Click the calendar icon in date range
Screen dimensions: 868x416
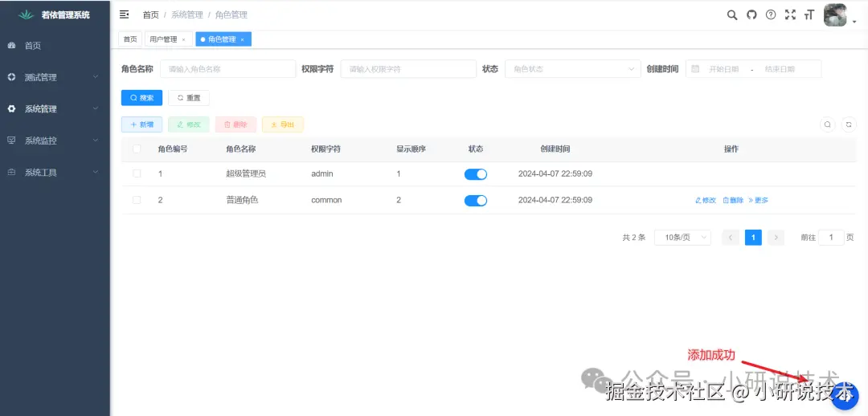point(695,69)
